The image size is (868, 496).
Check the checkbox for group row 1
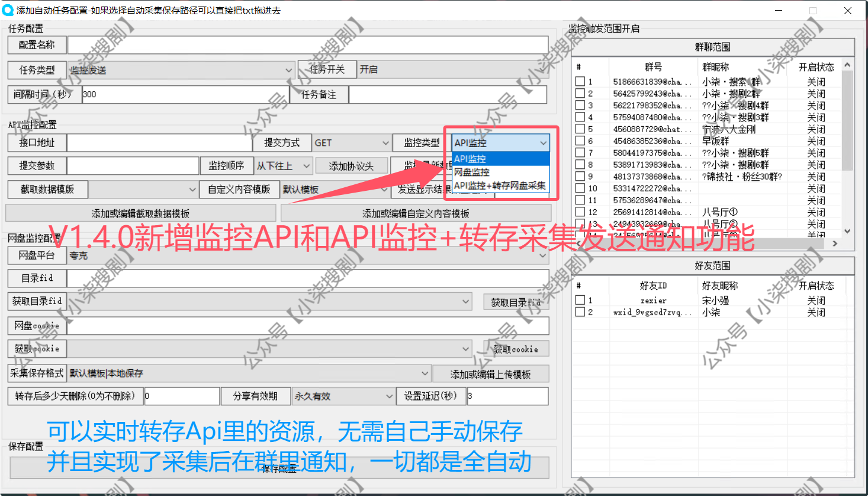tap(580, 82)
